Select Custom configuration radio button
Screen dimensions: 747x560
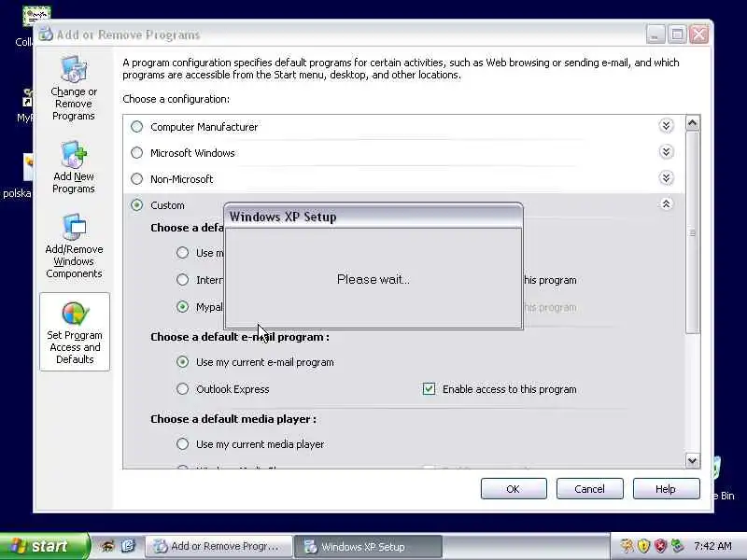coord(136,205)
